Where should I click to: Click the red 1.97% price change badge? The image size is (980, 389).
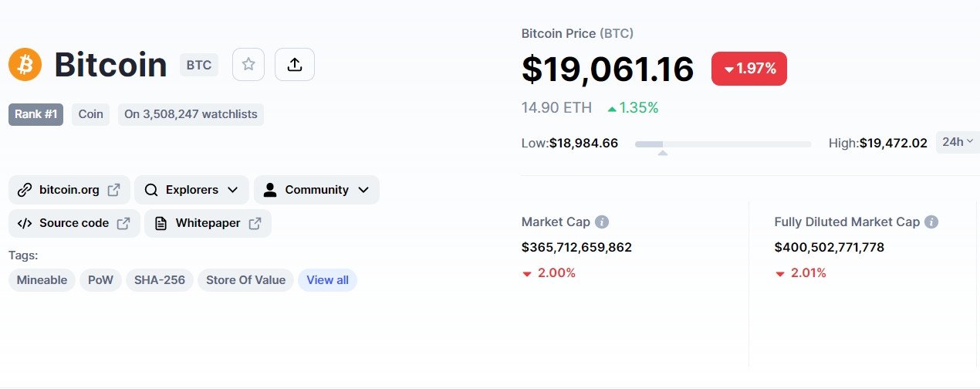(x=749, y=69)
